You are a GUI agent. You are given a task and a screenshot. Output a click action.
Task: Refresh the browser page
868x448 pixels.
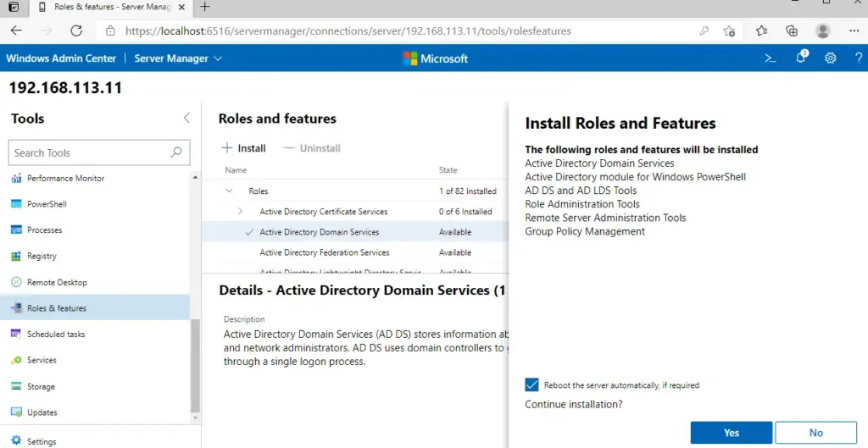(76, 31)
